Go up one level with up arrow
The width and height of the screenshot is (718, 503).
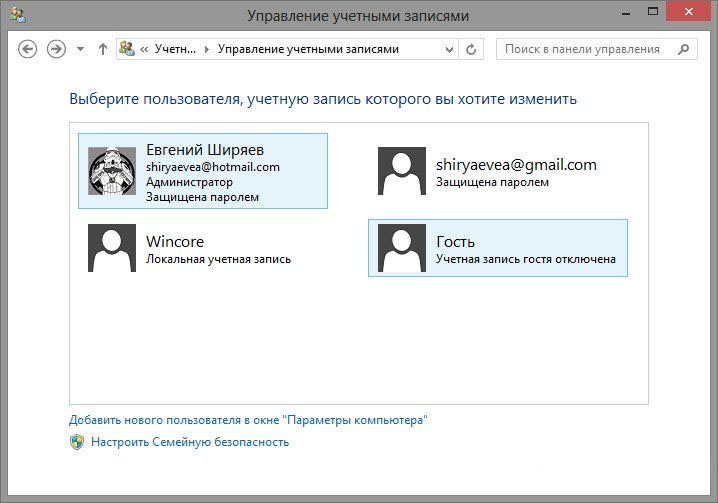[x=102, y=49]
